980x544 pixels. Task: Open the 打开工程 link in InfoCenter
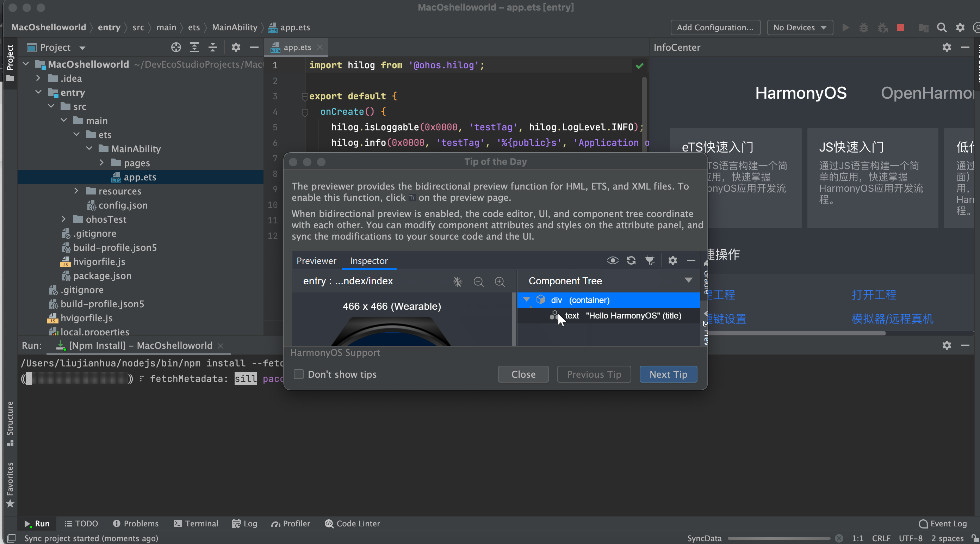click(874, 295)
